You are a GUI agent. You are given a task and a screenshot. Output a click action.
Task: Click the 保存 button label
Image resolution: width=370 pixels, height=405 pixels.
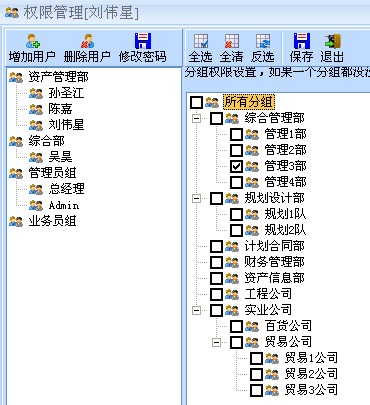[301, 57]
